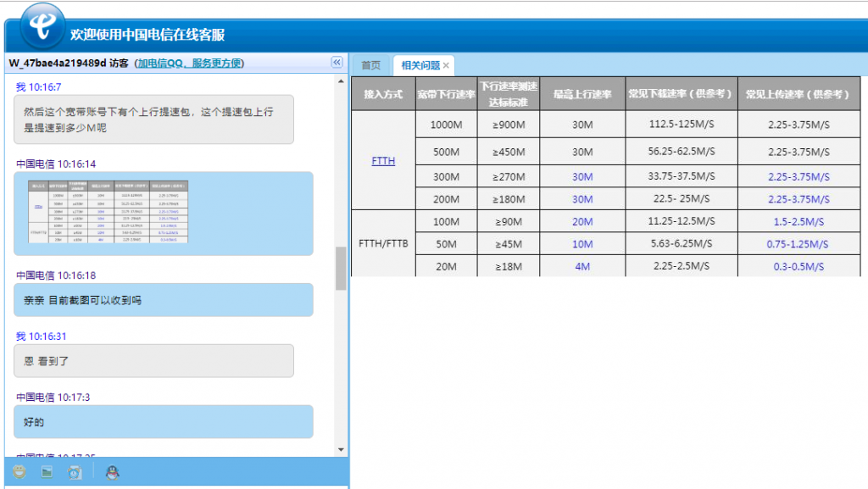Click the 我 10:16:7 timestamp
This screenshot has height=489, width=868.
[x=38, y=86]
